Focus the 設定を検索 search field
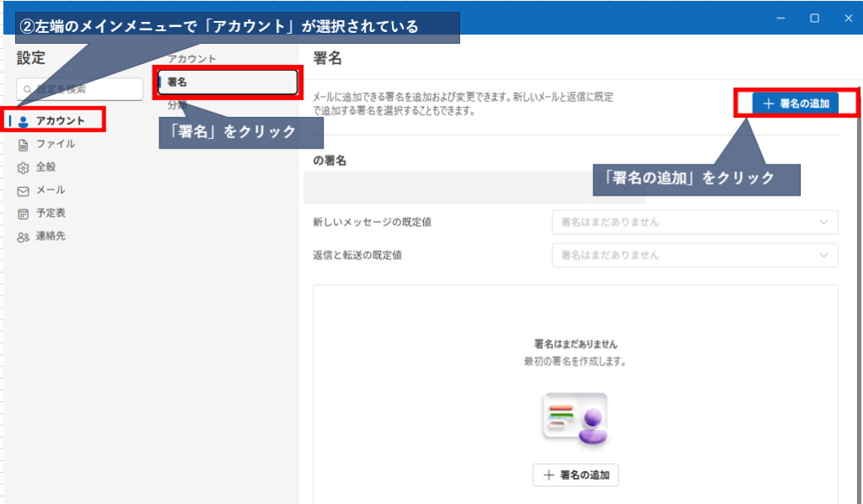Screen dimensions: 863x504 [84, 89]
